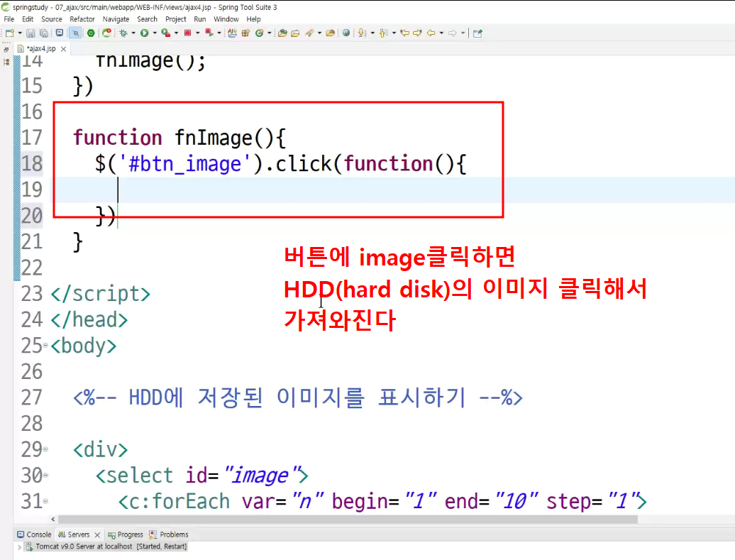Screen dimensions: 735x560
Task: Click the Open Type toolbar icon
Action: (x=232, y=33)
